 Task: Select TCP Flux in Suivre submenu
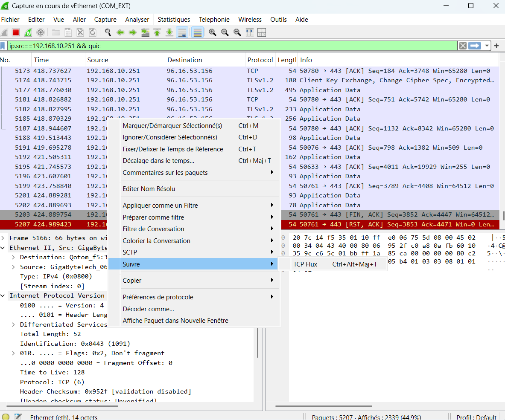tap(305, 264)
